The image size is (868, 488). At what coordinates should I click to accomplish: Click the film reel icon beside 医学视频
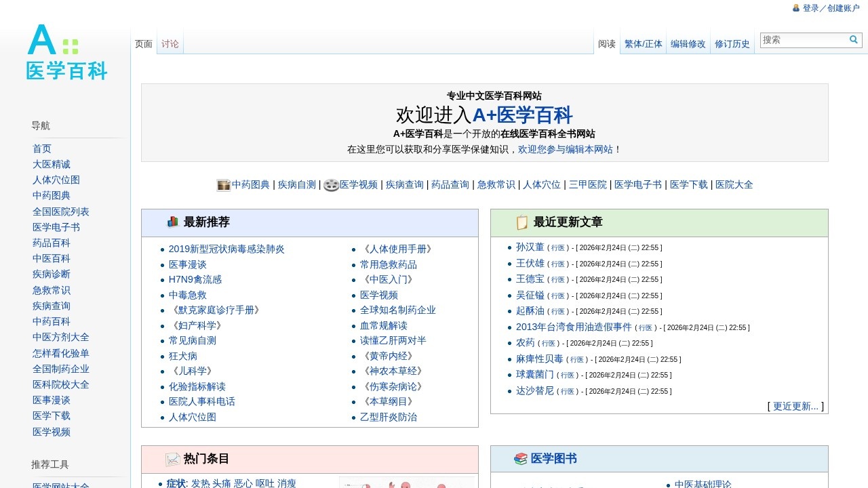tap(331, 184)
